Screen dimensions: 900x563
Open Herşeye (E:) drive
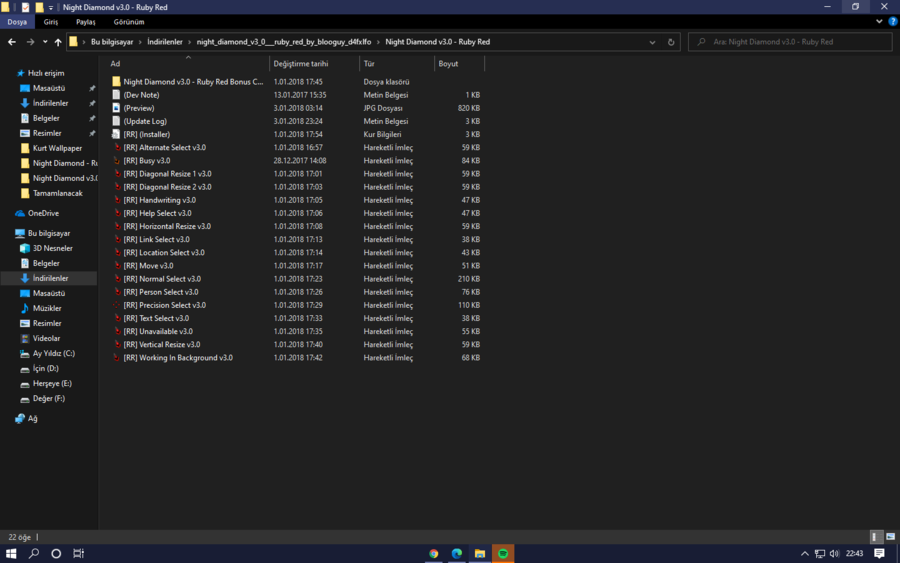pos(52,383)
